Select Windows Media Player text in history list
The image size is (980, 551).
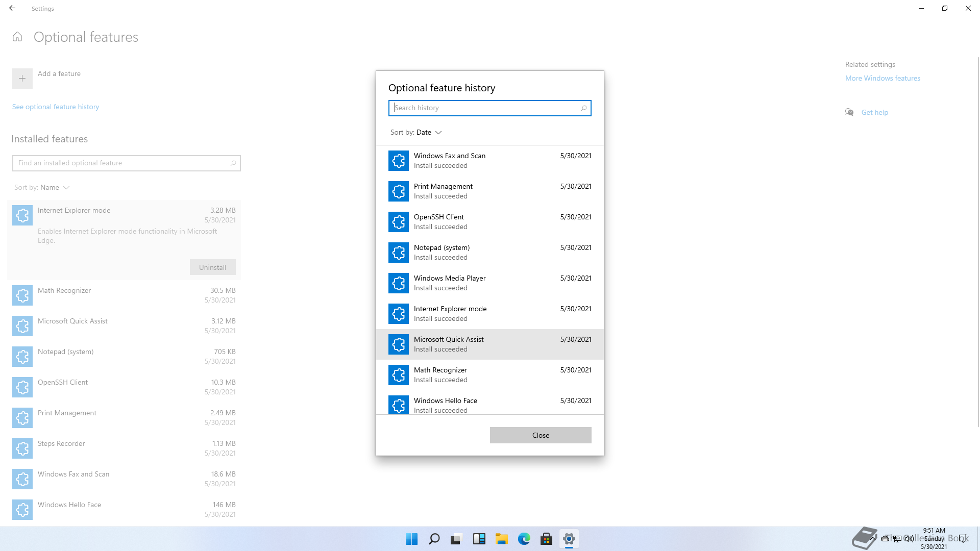(x=450, y=278)
